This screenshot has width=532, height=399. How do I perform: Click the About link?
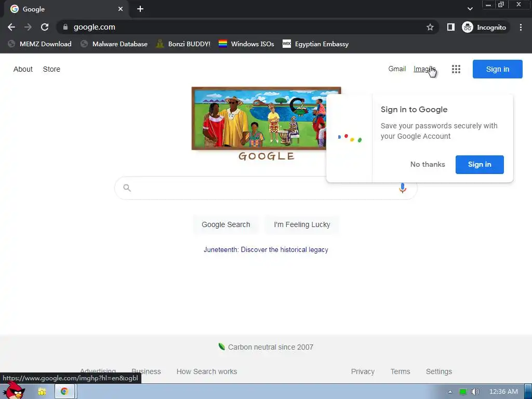23,69
